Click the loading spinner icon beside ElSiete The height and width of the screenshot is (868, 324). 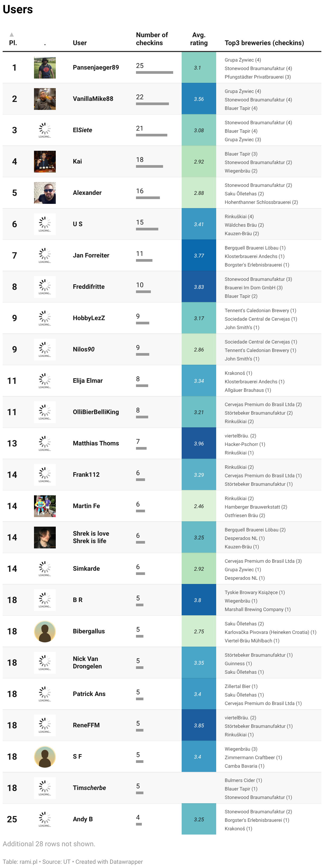click(45, 130)
